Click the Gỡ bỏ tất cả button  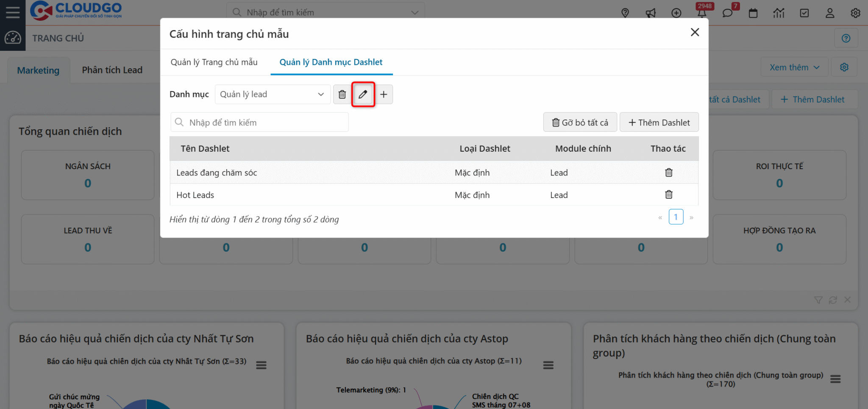[580, 122]
